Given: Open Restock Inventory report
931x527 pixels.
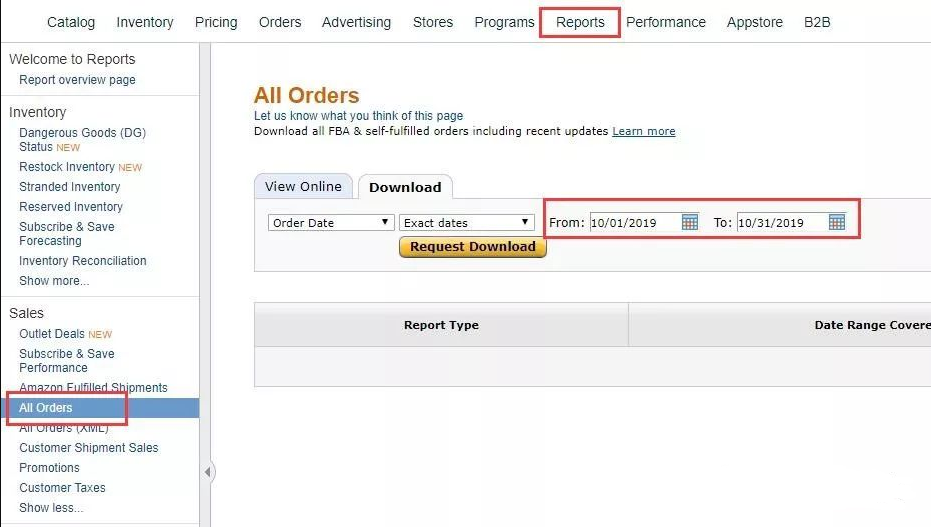Looking at the screenshot, I should pyautogui.click(x=67, y=167).
